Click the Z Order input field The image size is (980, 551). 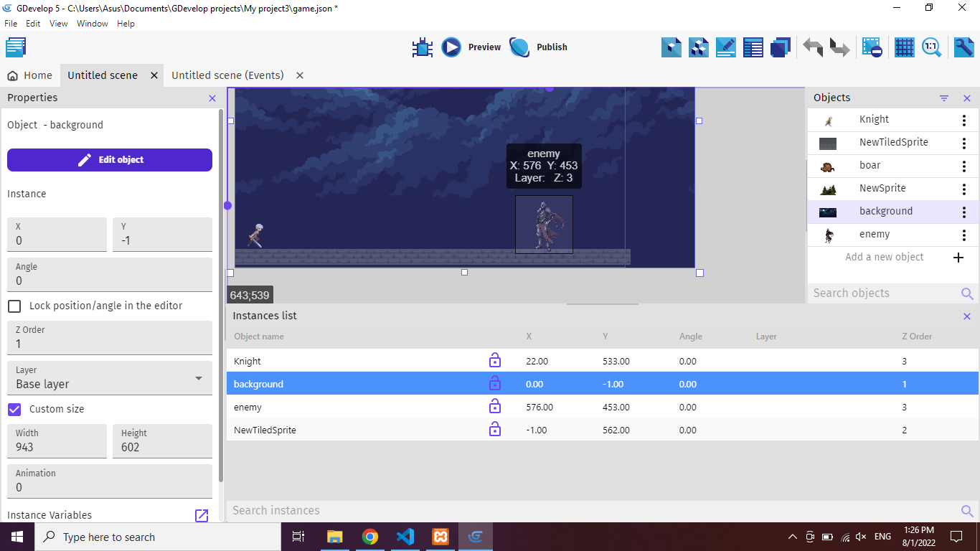pyautogui.click(x=110, y=338)
